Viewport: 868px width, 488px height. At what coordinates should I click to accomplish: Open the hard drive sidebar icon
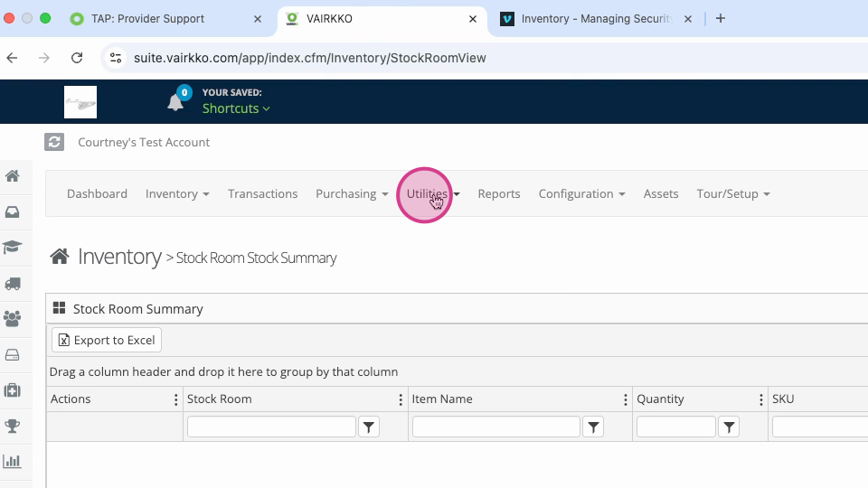point(12,354)
